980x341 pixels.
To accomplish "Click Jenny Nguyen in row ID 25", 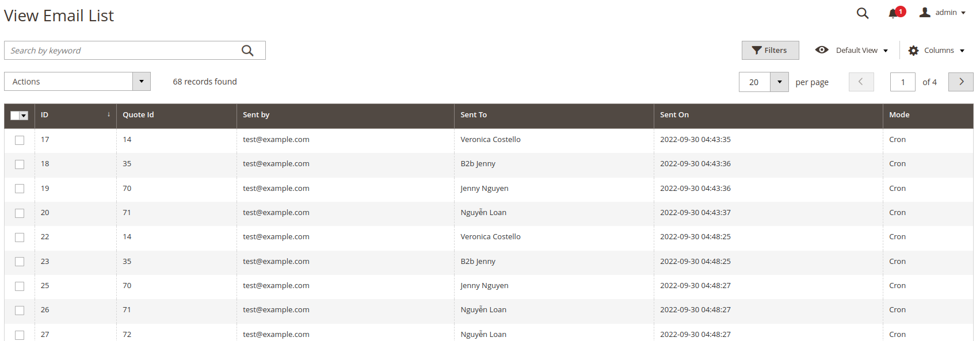I will (484, 286).
